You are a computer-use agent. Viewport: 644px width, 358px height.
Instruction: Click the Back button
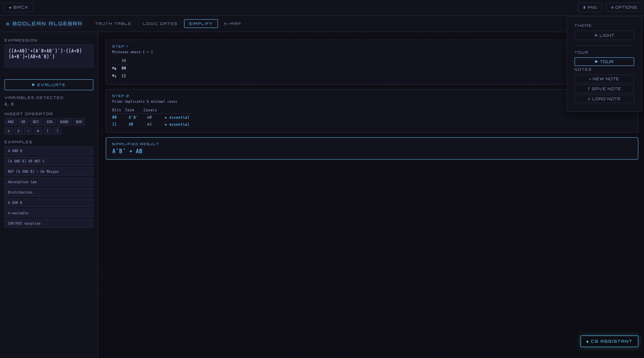[19, 7]
